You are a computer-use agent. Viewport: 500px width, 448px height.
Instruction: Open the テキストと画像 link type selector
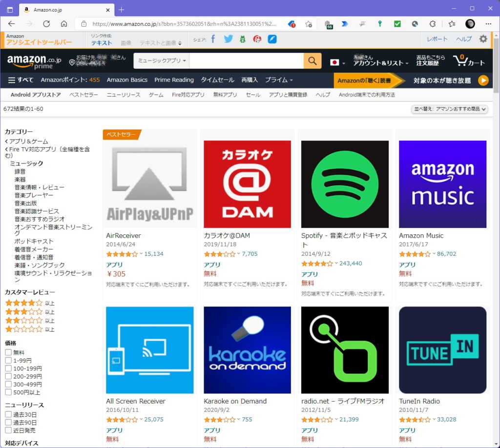coord(161,43)
